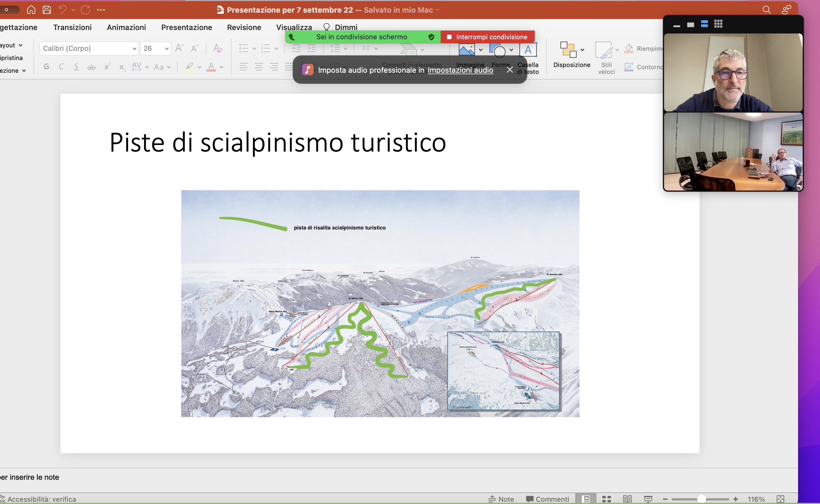Expand line spacing dropdown
This screenshot has height=504, width=820.
click(346, 49)
